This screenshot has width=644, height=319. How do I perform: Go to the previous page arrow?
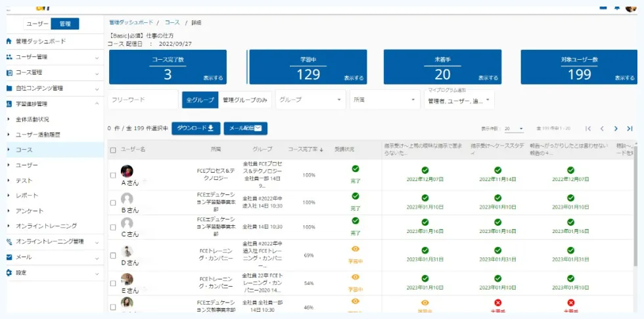point(602,129)
